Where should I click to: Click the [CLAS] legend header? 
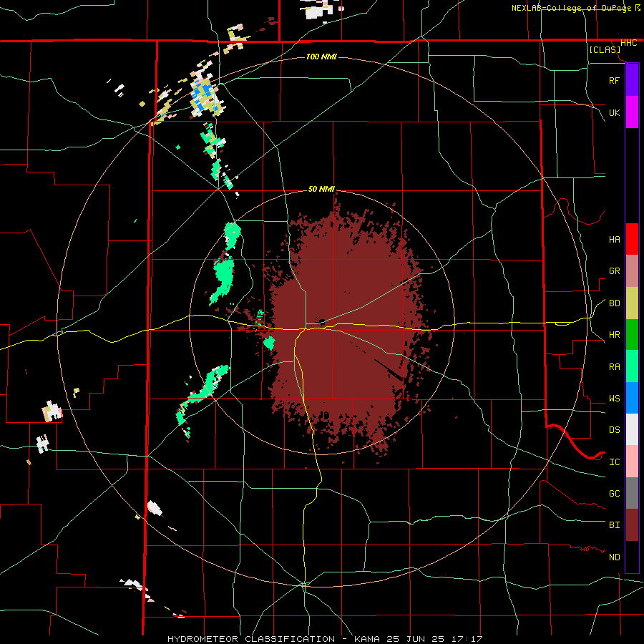click(605, 49)
